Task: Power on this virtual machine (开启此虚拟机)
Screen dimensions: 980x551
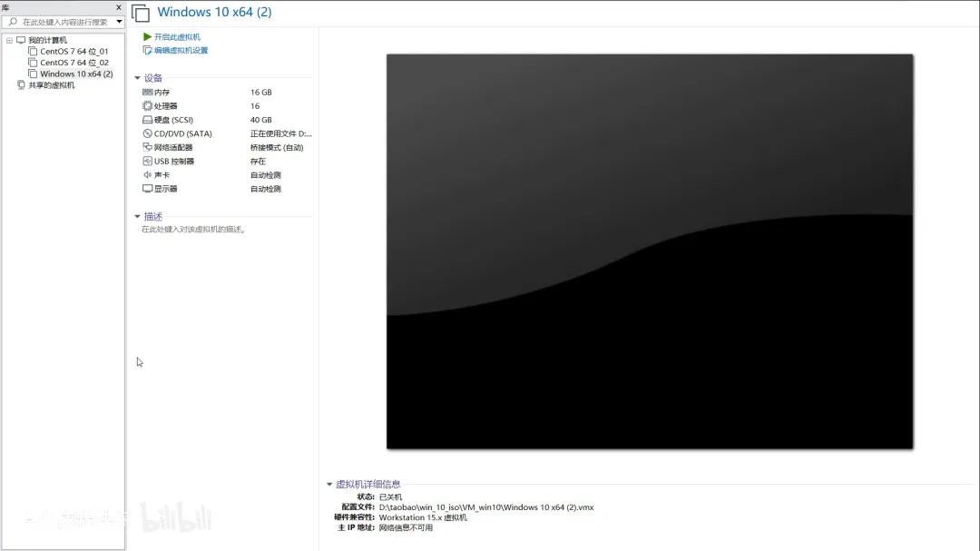Action: click(177, 37)
